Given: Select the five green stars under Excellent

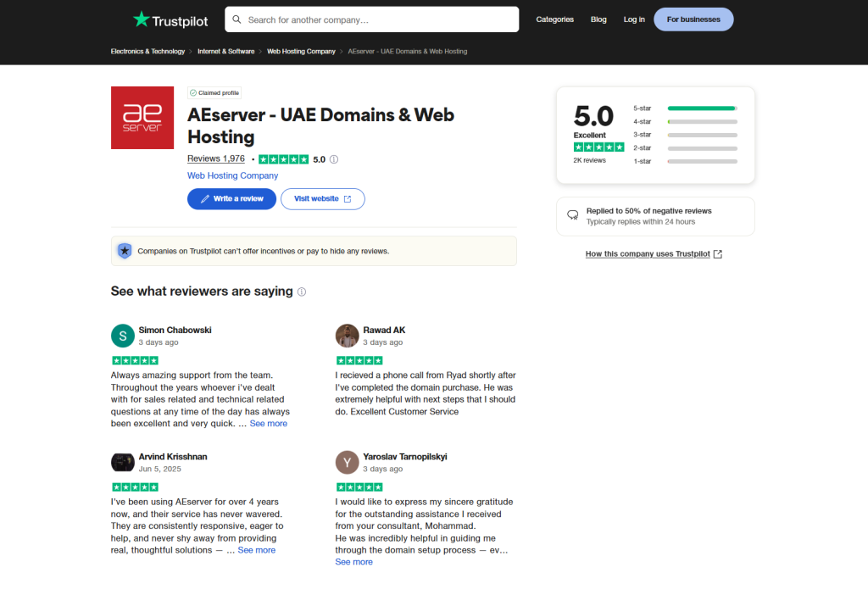Looking at the screenshot, I should 599,147.
